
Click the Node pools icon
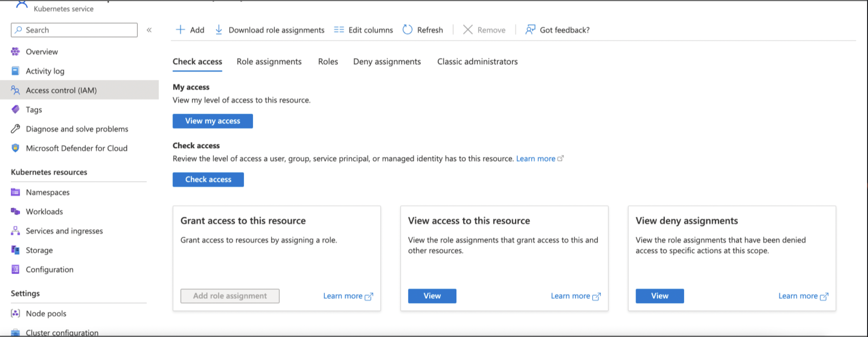[15, 313]
